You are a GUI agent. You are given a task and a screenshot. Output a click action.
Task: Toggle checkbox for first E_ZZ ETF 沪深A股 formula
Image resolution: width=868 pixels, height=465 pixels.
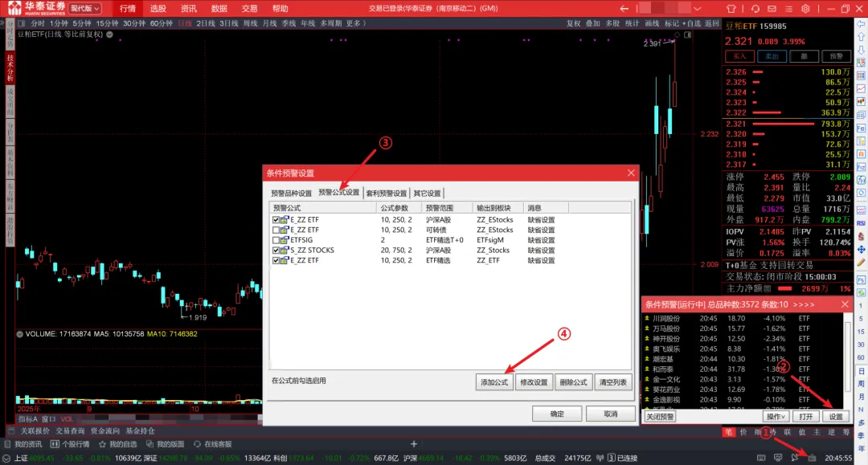click(x=276, y=219)
